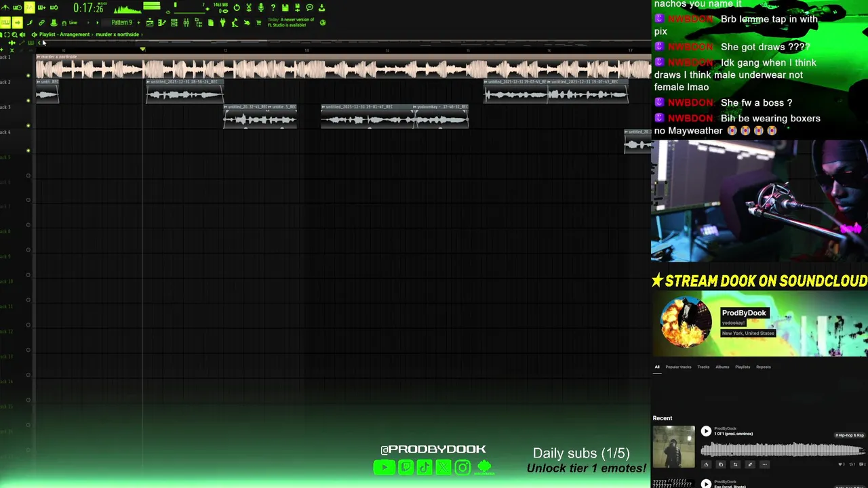Click the magnet snap icon left of Line
Image resolution: width=868 pixels, height=488 pixels.
[x=64, y=23]
